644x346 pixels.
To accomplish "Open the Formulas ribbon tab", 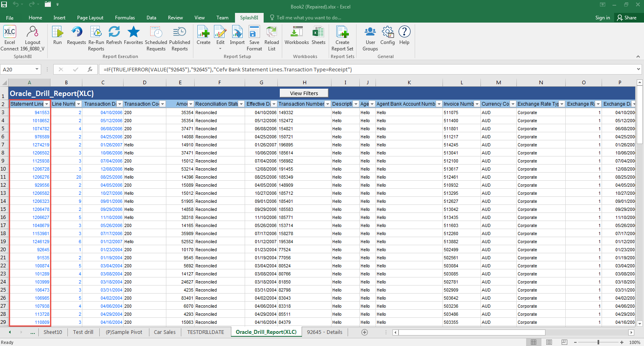I will [125, 18].
